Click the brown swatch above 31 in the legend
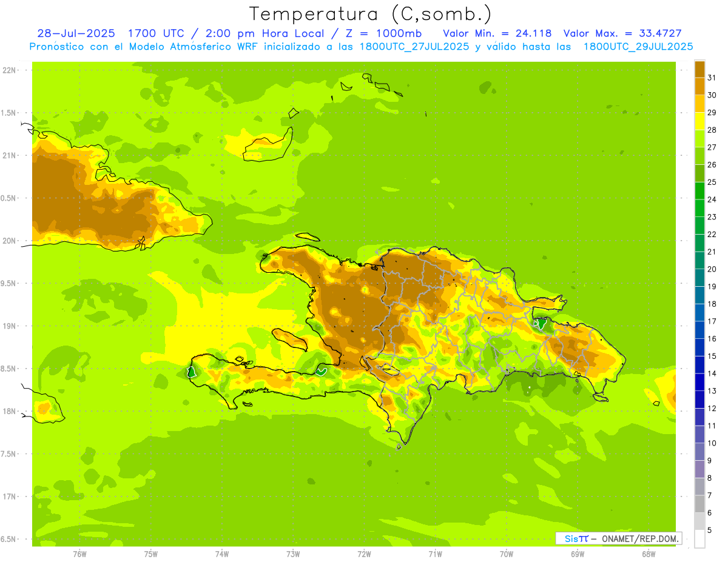Viewport: 728px width, 562px height. coord(699,69)
